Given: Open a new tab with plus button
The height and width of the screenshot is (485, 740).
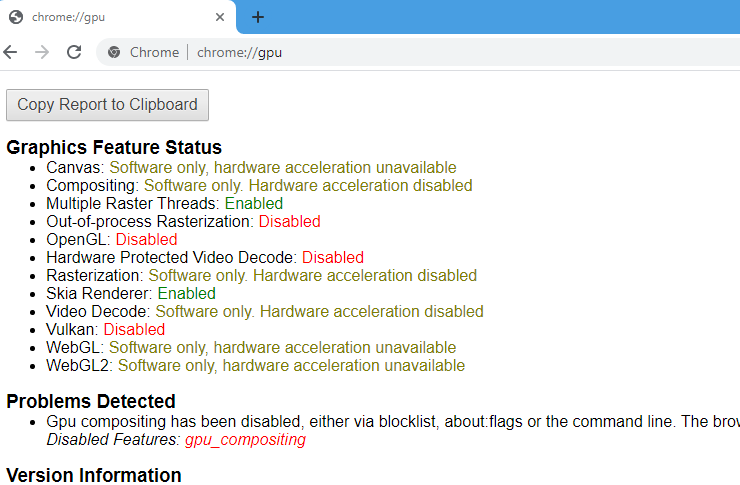Looking at the screenshot, I should click(258, 17).
